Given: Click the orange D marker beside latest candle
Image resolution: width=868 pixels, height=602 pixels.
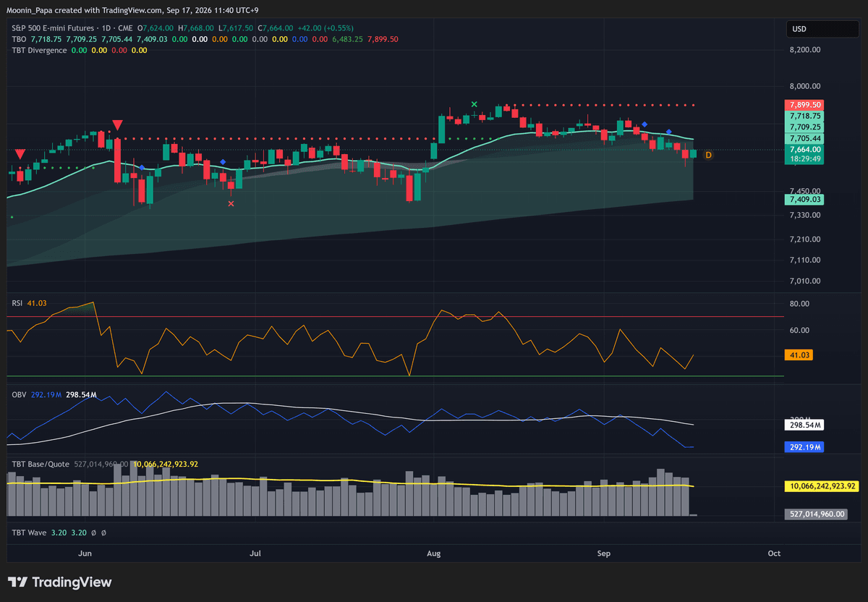Looking at the screenshot, I should [x=708, y=155].
